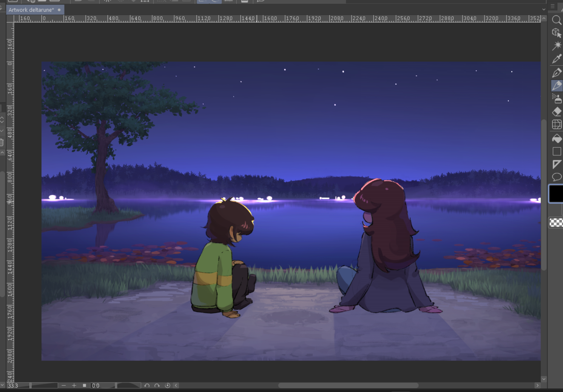This screenshot has height=392, width=563.
Task: Select the Blend mesh tool
Action: [557, 124]
